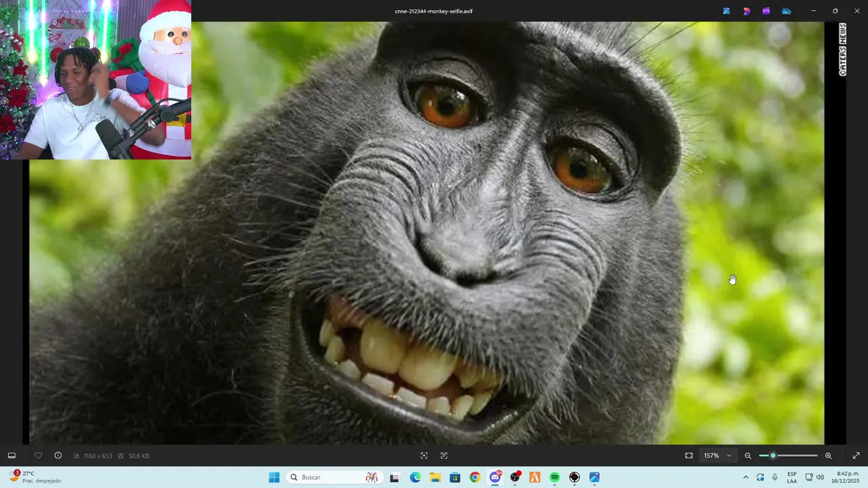Open the Edit image tool in title bar
The width and height of the screenshot is (868, 488).
726,11
